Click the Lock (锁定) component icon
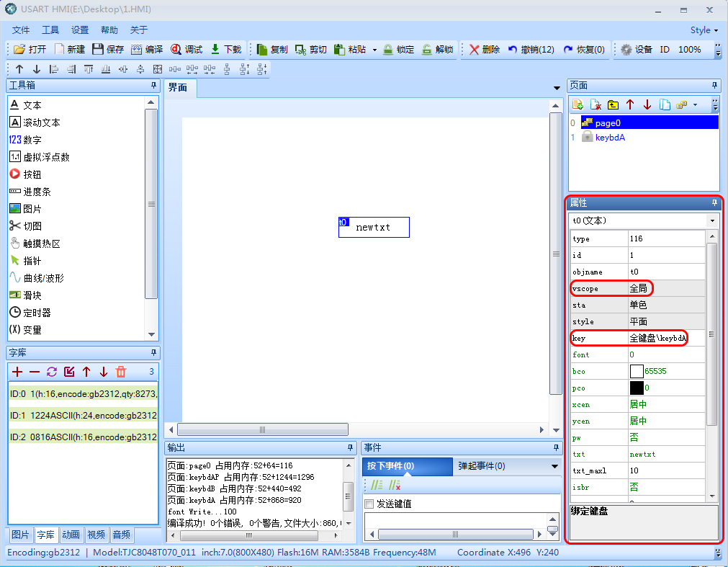 [x=388, y=50]
